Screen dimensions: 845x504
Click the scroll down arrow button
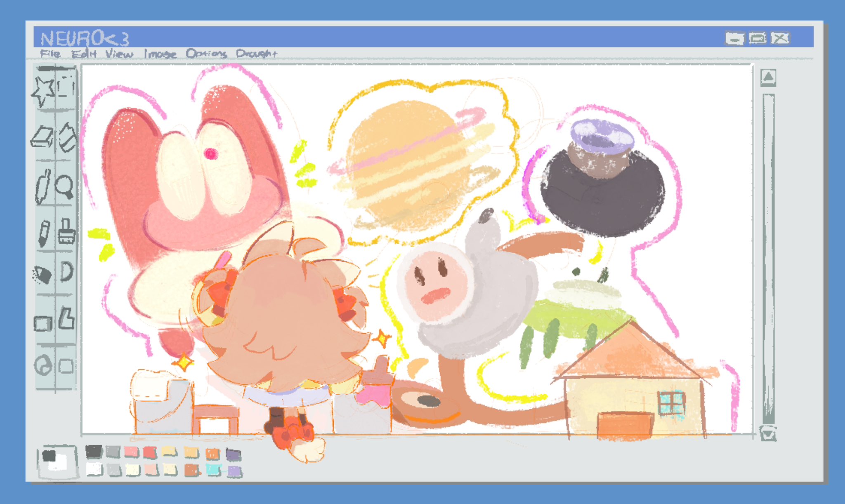[x=768, y=434]
